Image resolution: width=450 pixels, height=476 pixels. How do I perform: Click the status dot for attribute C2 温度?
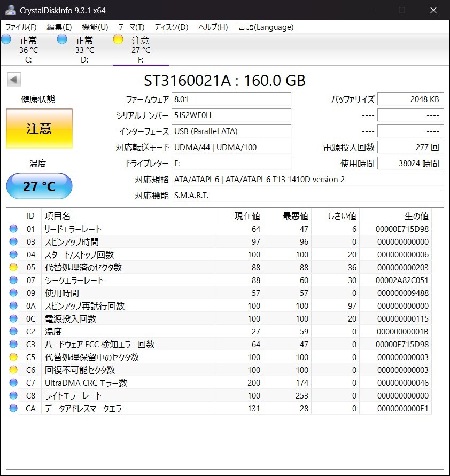(13, 331)
